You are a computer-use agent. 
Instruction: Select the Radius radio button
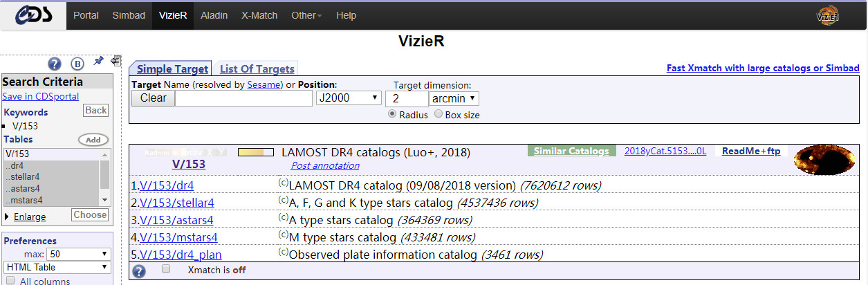(x=392, y=115)
